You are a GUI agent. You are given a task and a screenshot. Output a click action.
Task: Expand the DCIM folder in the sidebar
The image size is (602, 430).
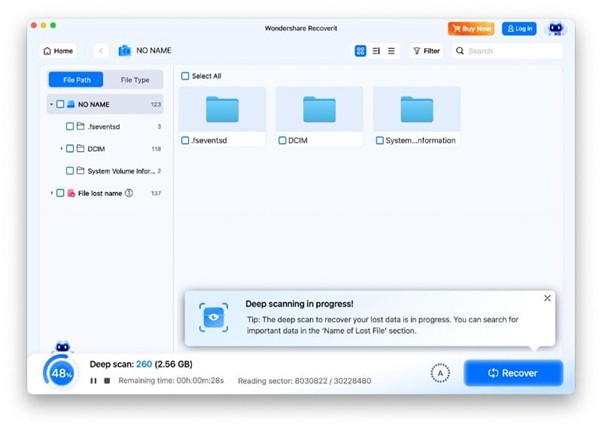click(x=61, y=149)
